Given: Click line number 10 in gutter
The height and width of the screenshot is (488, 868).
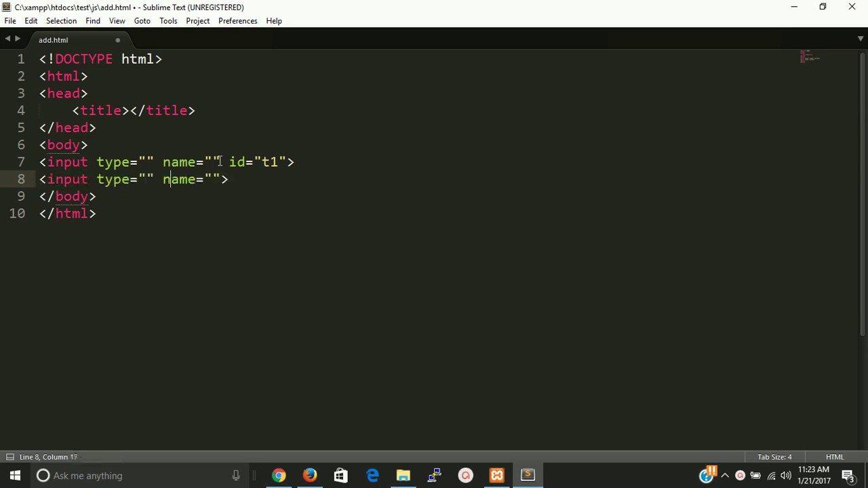Looking at the screenshot, I should [16, 213].
